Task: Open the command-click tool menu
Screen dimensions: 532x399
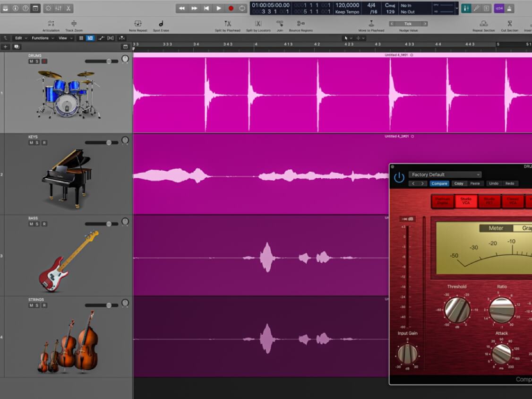Action: [x=360, y=38]
